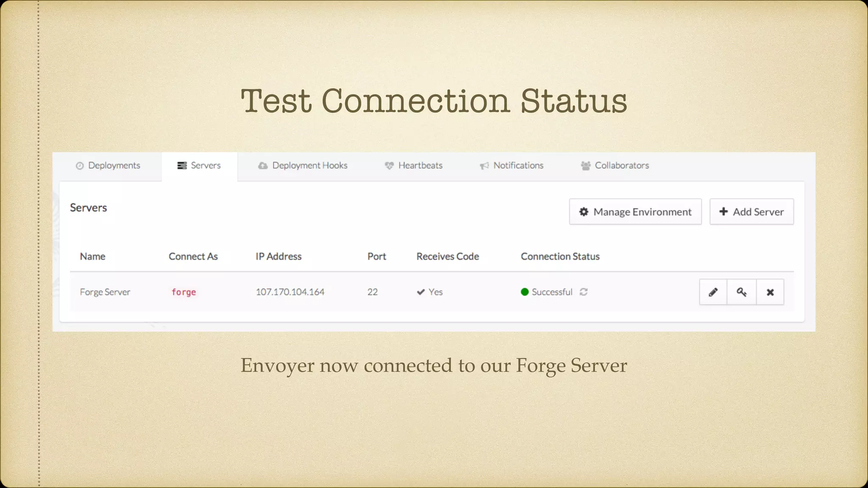This screenshot has width=868, height=488.
Task: Go to the Heartbeats tab
Action: coord(414,166)
